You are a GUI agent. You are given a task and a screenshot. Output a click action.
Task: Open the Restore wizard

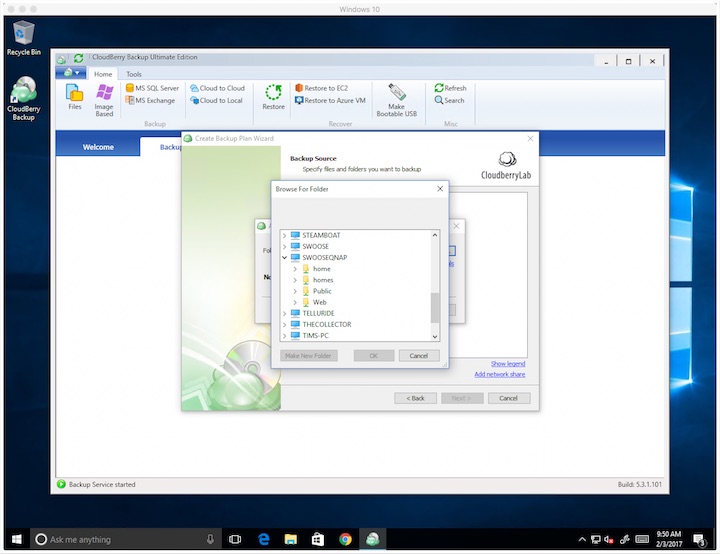point(273,97)
